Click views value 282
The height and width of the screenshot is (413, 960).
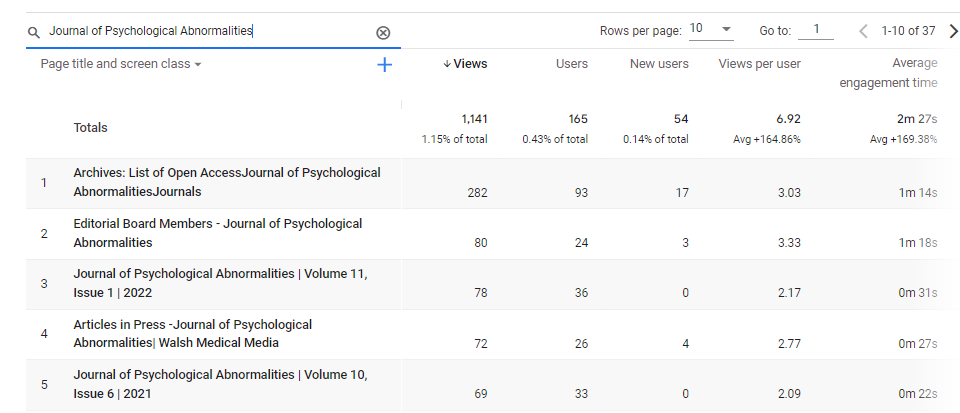478,193
